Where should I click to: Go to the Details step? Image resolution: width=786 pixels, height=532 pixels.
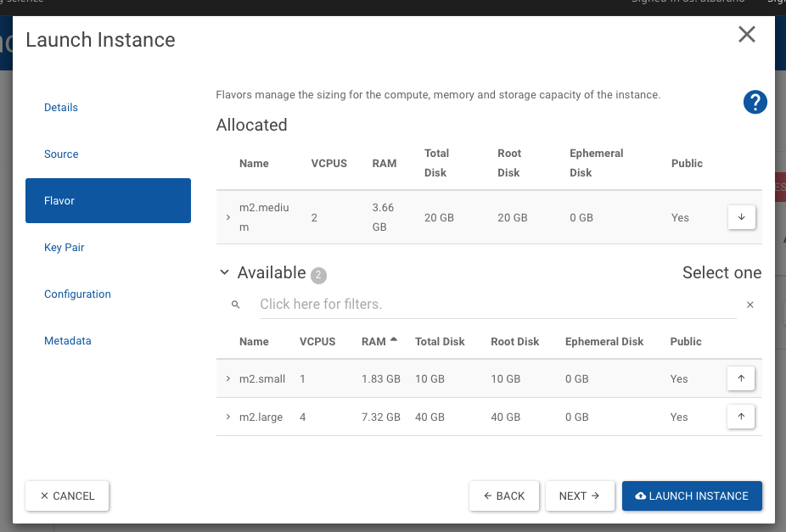point(61,108)
